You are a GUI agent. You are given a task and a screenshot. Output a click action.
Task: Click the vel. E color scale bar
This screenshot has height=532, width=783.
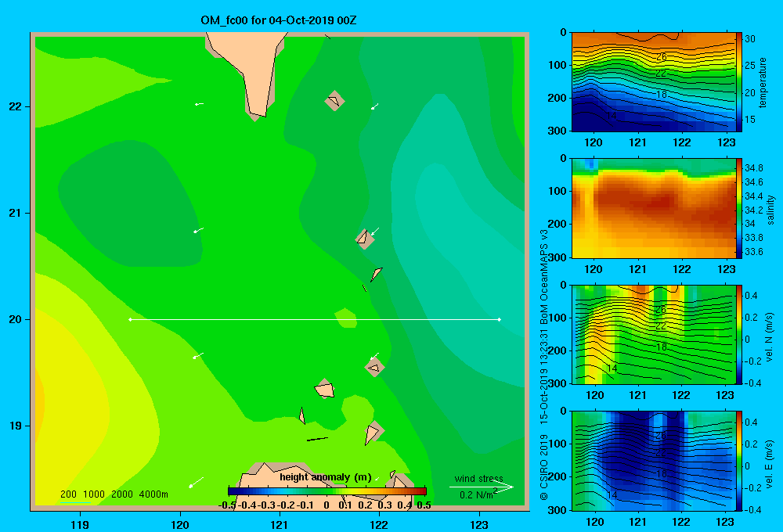[x=739, y=460]
